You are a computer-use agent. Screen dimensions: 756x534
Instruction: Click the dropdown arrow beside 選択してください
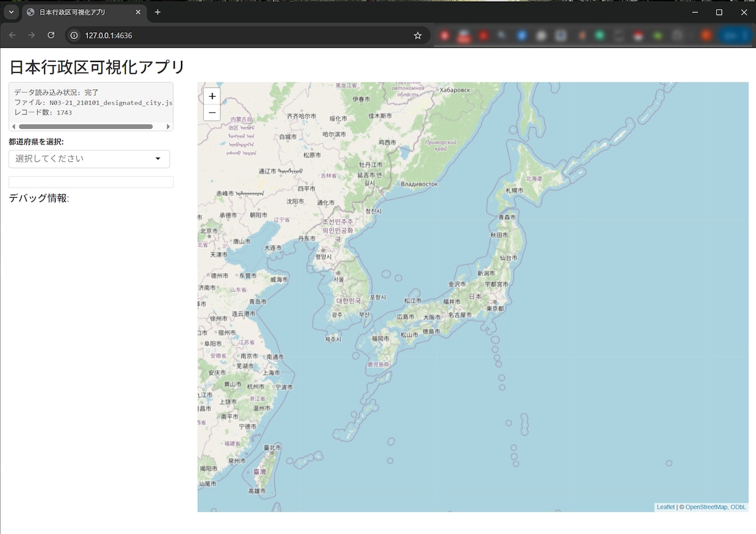point(157,159)
